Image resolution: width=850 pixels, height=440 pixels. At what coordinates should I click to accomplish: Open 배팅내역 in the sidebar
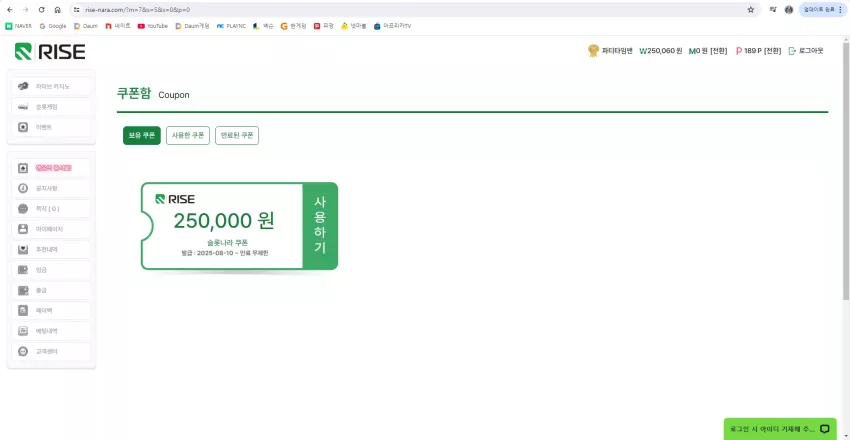click(x=51, y=331)
